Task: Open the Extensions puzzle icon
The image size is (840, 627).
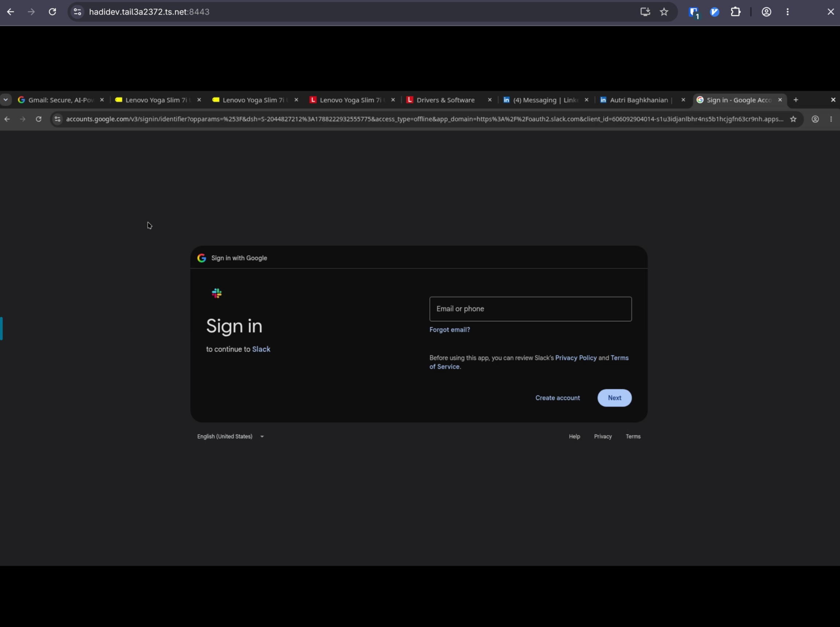Action: pyautogui.click(x=736, y=12)
